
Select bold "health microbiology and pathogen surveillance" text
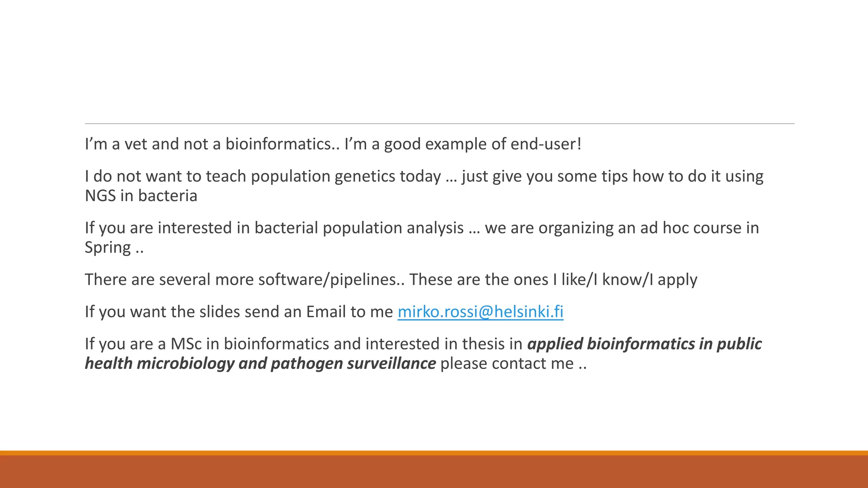(x=260, y=363)
